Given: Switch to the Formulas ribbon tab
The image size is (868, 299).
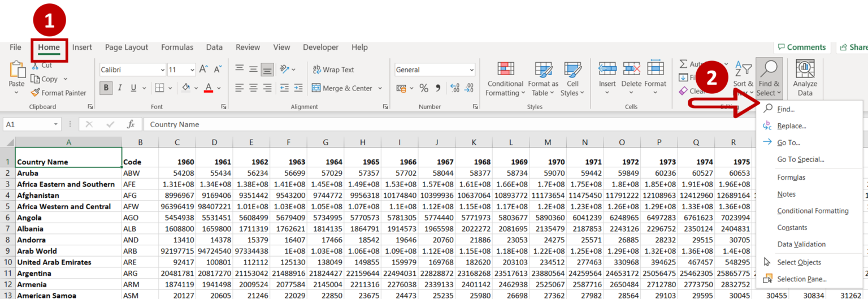Looking at the screenshot, I should pos(177,47).
